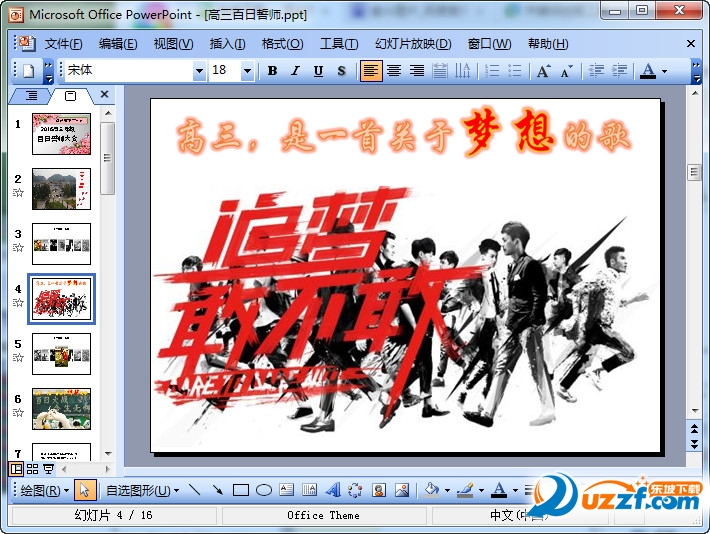Select the Oval drawing tool
Screen dimensions: 710x534
click(x=264, y=490)
